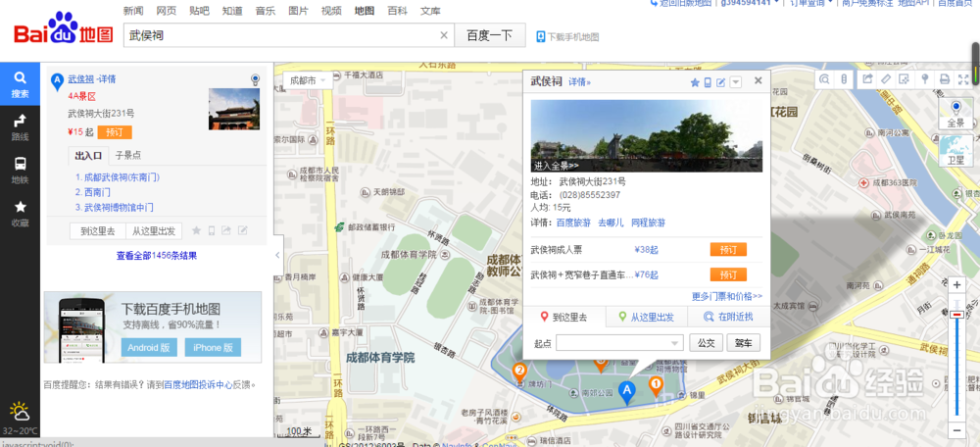980x447 pixels.
Task: Clear the search box with X
Action: (444, 35)
